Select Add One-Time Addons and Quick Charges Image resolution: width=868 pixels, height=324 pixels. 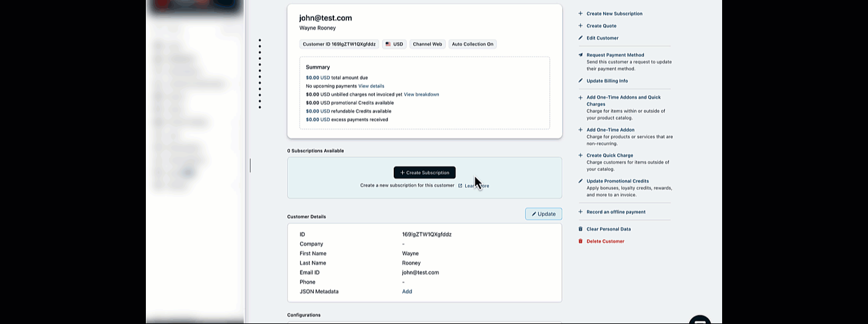pyautogui.click(x=623, y=98)
